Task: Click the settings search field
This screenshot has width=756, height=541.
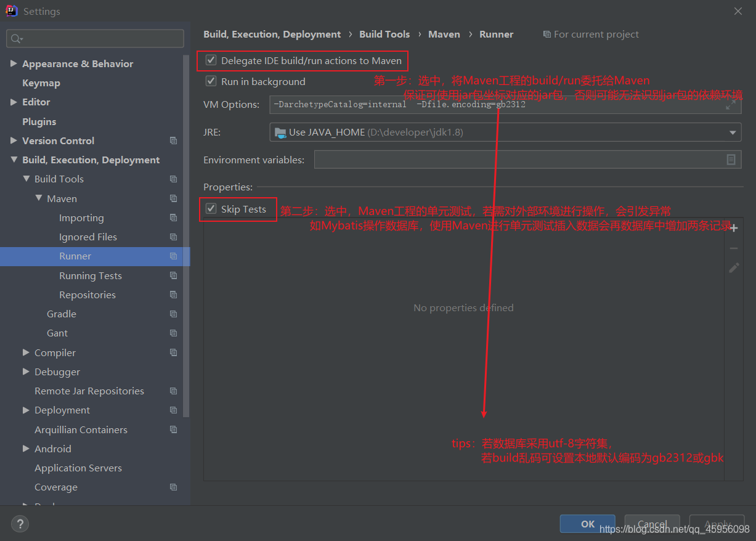Action: coord(95,39)
